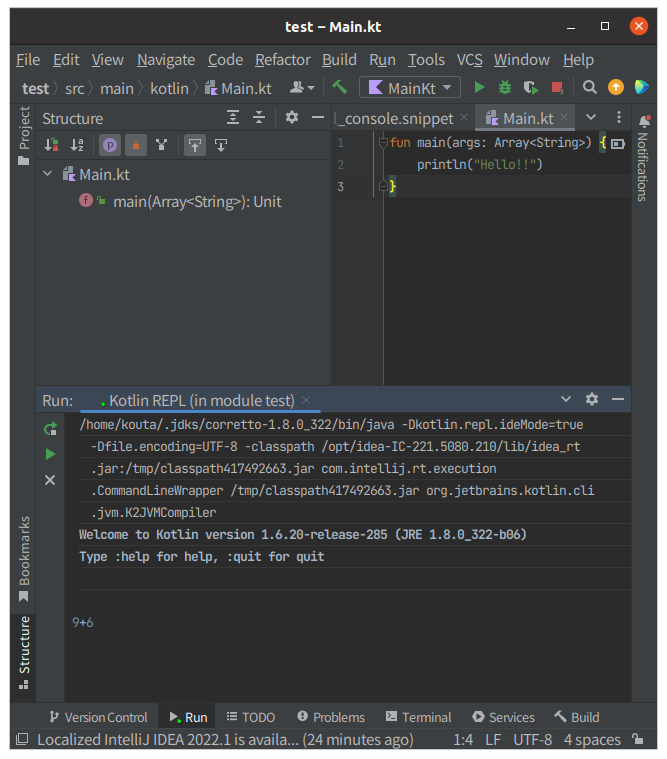Run with Coverage shield icon

click(x=531, y=88)
